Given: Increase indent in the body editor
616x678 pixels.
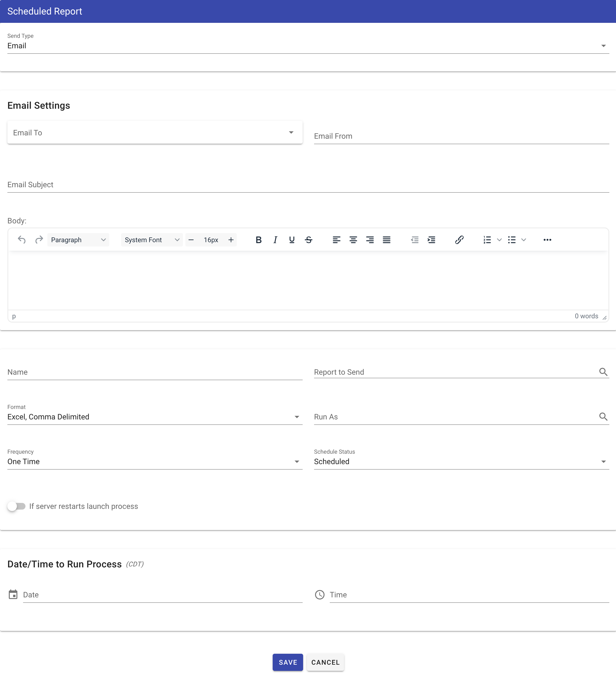Looking at the screenshot, I should [x=432, y=240].
